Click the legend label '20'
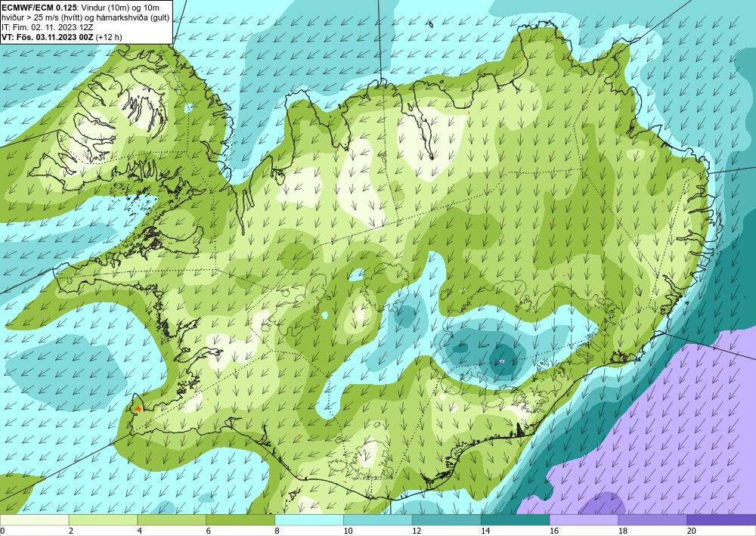The width and height of the screenshot is (756, 536). (x=692, y=531)
